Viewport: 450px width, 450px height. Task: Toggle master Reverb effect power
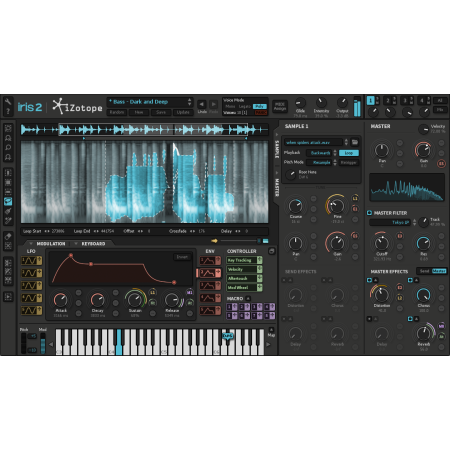(x=410, y=319)
